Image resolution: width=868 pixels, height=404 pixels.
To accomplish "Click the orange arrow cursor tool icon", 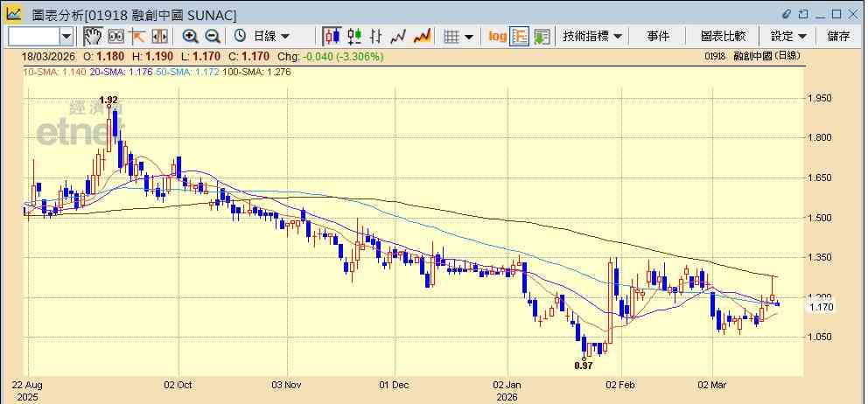I will (137, 37).
